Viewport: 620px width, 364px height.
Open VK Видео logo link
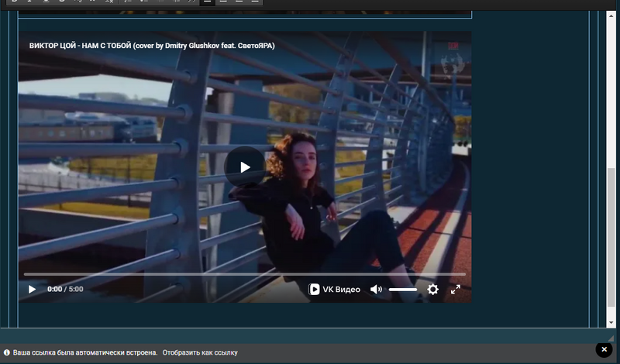click(x=334, y=290)
